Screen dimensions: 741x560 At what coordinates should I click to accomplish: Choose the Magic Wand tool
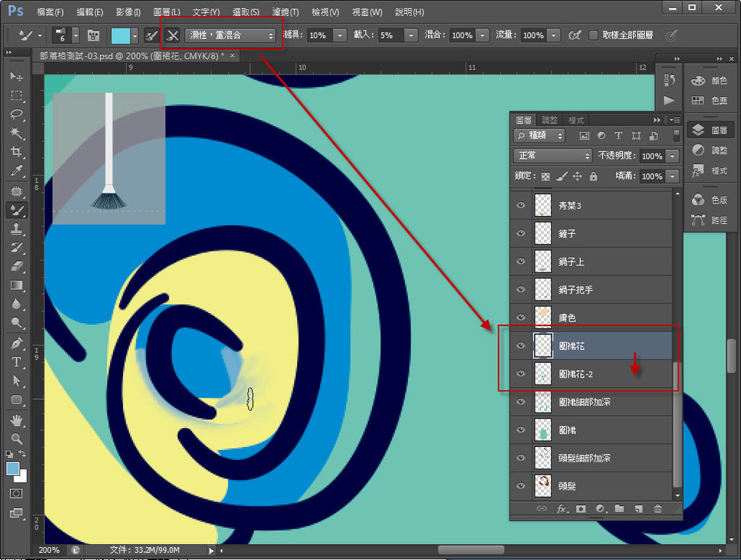(x=16, y=133)
